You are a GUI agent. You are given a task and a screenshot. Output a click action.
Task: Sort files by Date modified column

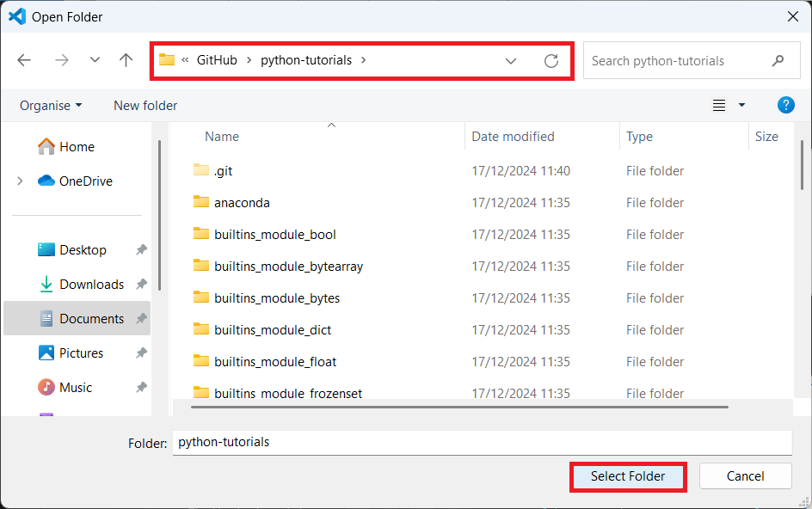pyautogui.click(x=513, y=137)
